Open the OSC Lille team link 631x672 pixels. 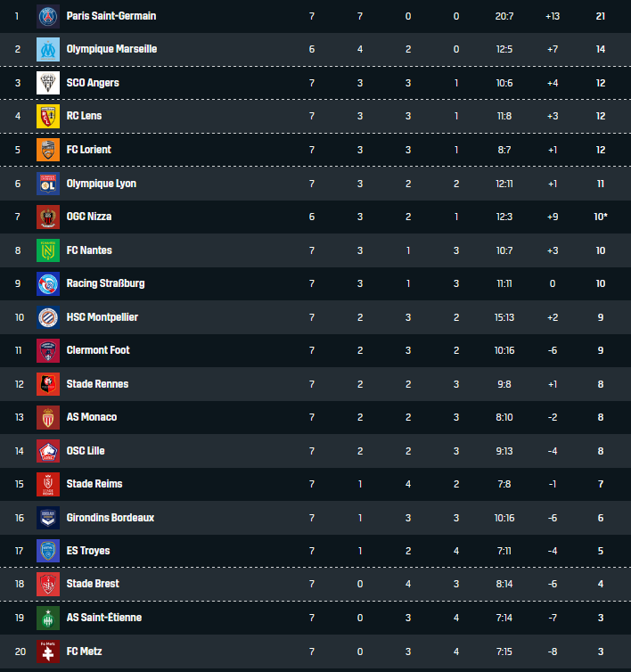tap(86, 451)
